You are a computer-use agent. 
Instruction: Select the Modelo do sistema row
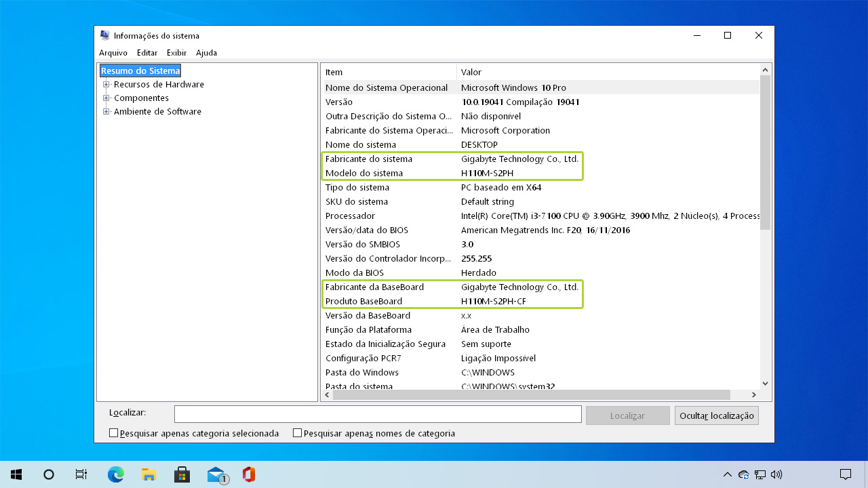[x=540, y=173]
